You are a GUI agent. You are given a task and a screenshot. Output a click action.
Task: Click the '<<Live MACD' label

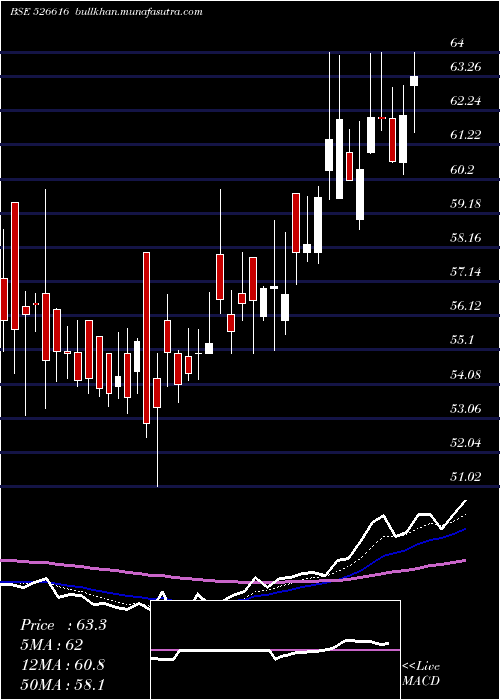click(x=421, y=673)
